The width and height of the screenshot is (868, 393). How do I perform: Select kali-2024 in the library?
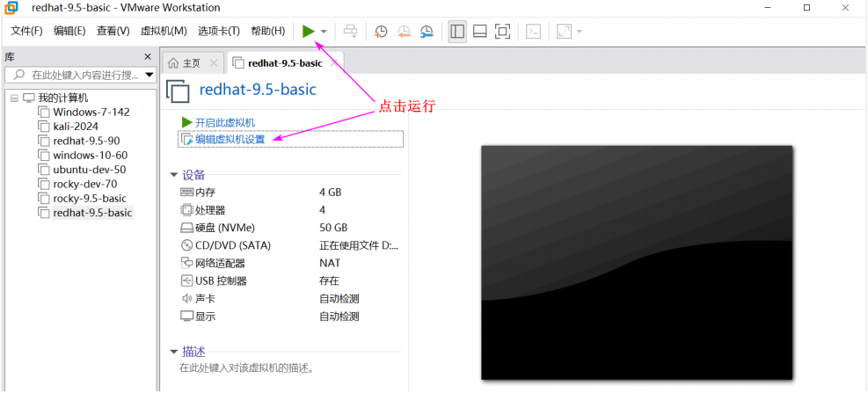click(76, 127)
